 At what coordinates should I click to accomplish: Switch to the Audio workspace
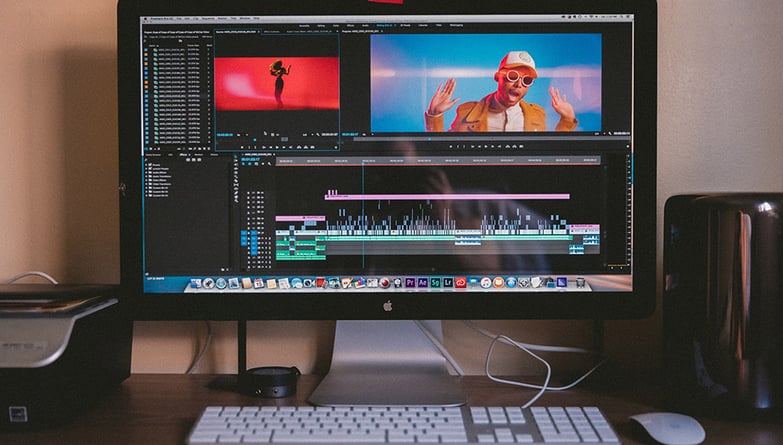(x=365, y=25)
